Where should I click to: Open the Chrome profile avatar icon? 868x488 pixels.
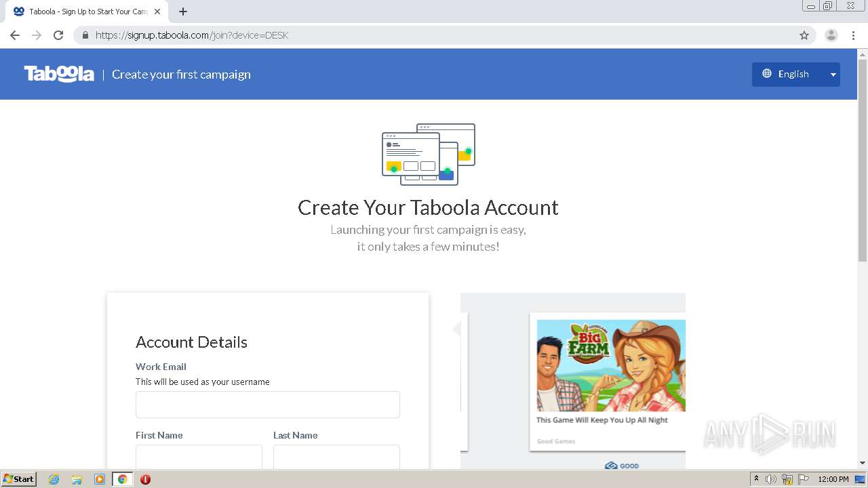tap(831, 35)
